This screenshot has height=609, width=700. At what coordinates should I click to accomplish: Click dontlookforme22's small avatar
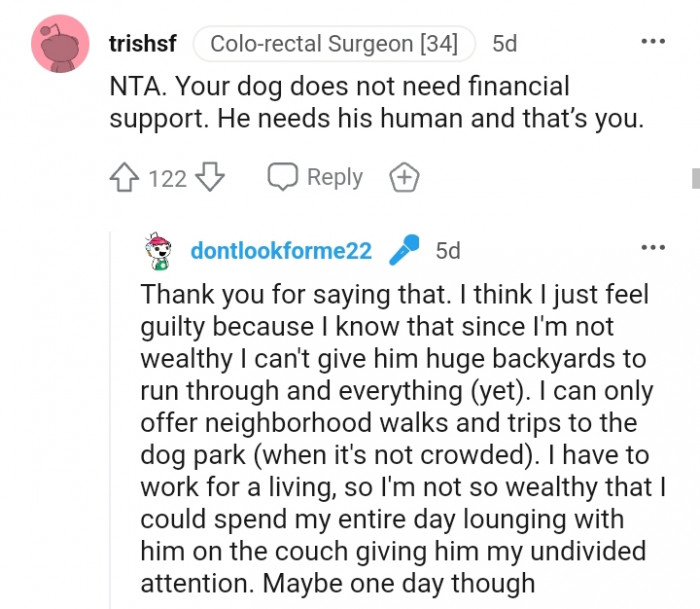pyautogui.click(x=159, y=249)
